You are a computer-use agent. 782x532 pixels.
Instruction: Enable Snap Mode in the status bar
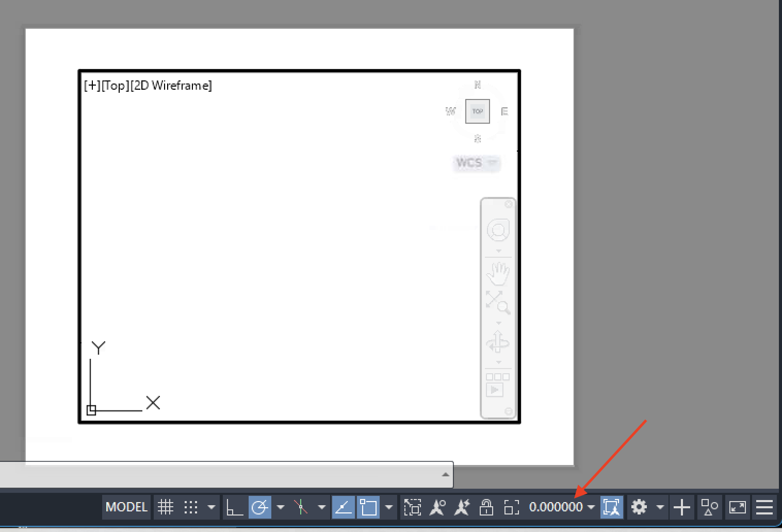point(192,507)
